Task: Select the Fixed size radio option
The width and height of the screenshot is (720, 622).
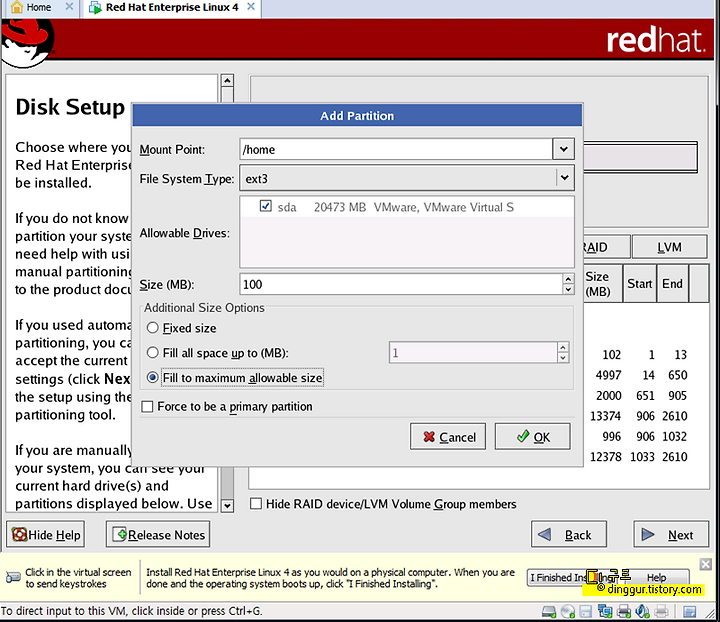Action: tap(152, 328)
